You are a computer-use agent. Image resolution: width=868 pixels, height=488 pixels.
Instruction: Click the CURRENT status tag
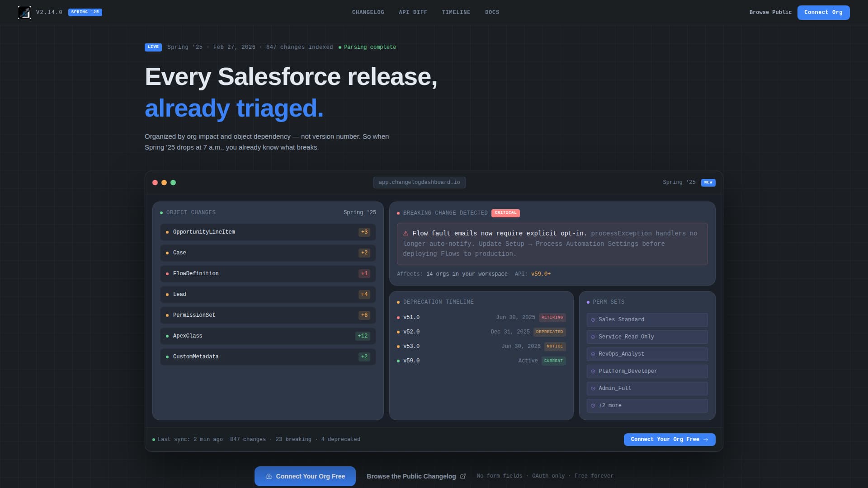click(554, 361)
